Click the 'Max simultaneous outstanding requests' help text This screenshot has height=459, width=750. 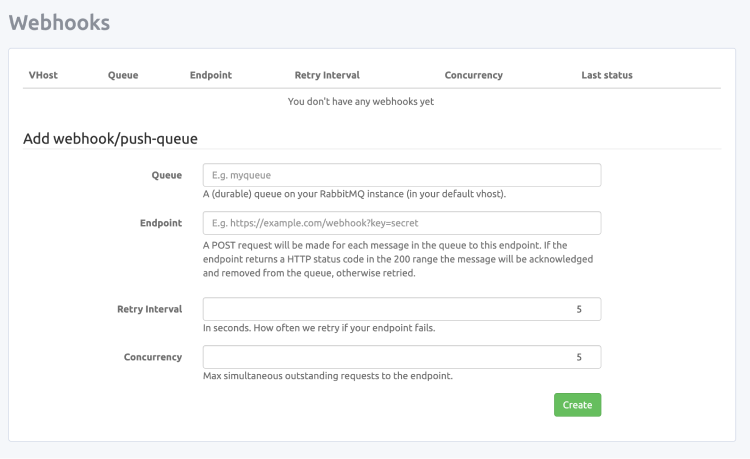[x=328, y=376]
